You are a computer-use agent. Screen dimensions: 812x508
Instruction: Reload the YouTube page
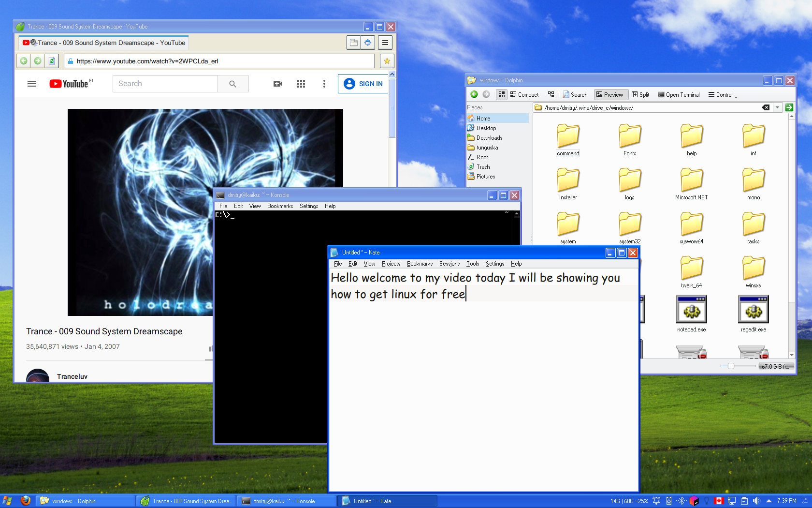tap(52, 61)
